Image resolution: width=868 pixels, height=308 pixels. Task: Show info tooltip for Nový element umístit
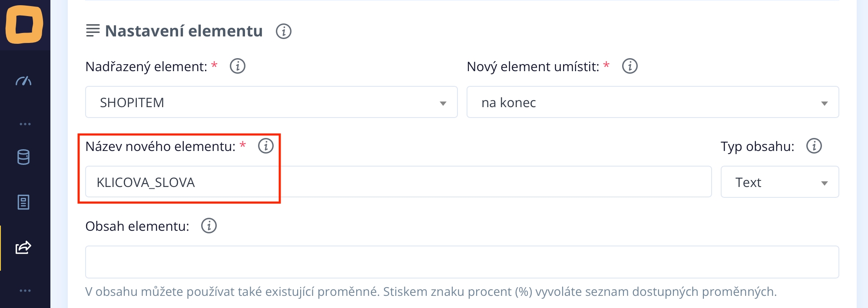pyautogui.click(x=629, y=66)
